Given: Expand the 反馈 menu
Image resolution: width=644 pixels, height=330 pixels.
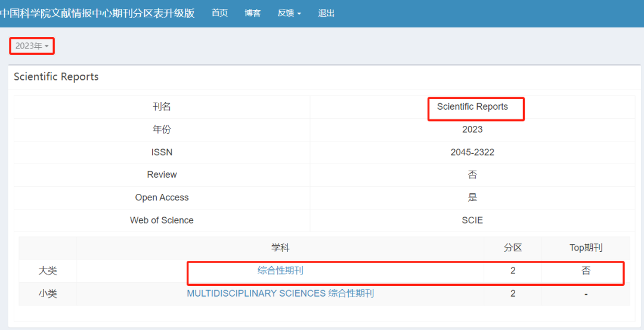Looking at the screenshot, I should pos(289,13).
